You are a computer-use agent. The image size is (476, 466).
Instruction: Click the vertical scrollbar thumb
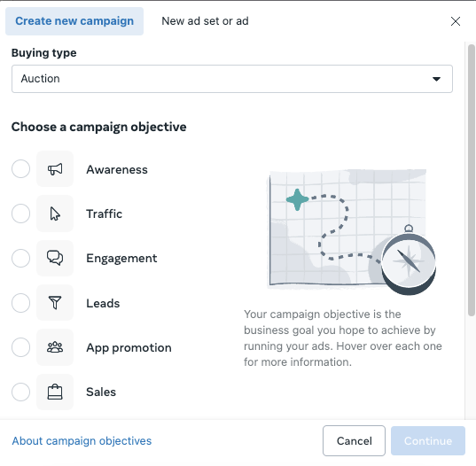[x=472, y=181]
